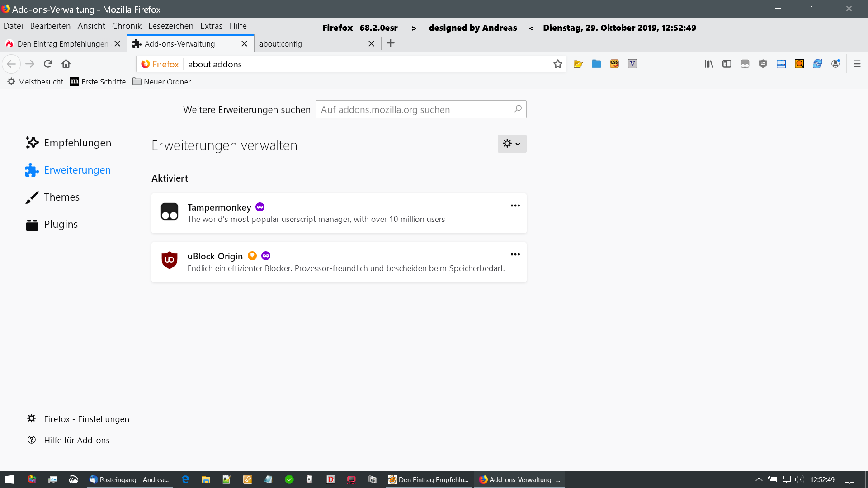Click uBlock Origin shield toolbar icon

[763, 64]
